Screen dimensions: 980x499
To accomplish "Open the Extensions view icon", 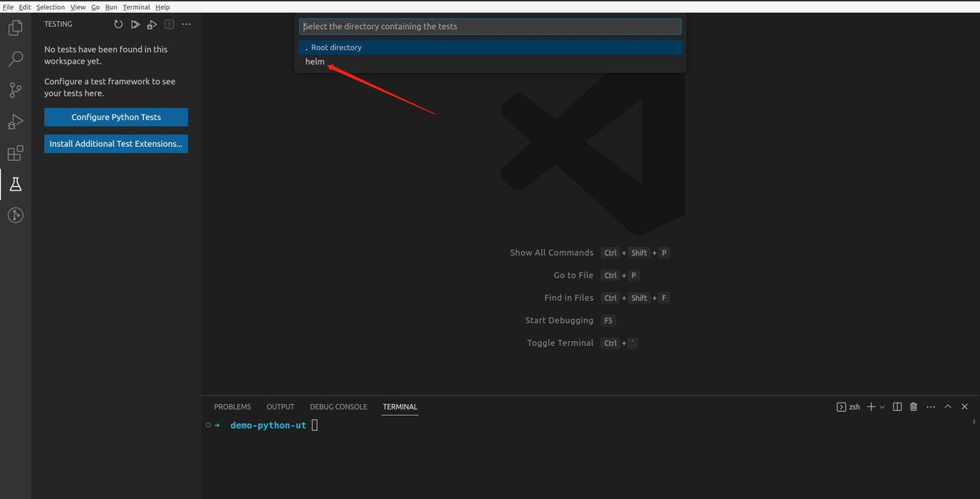I will tap(15, 153).
